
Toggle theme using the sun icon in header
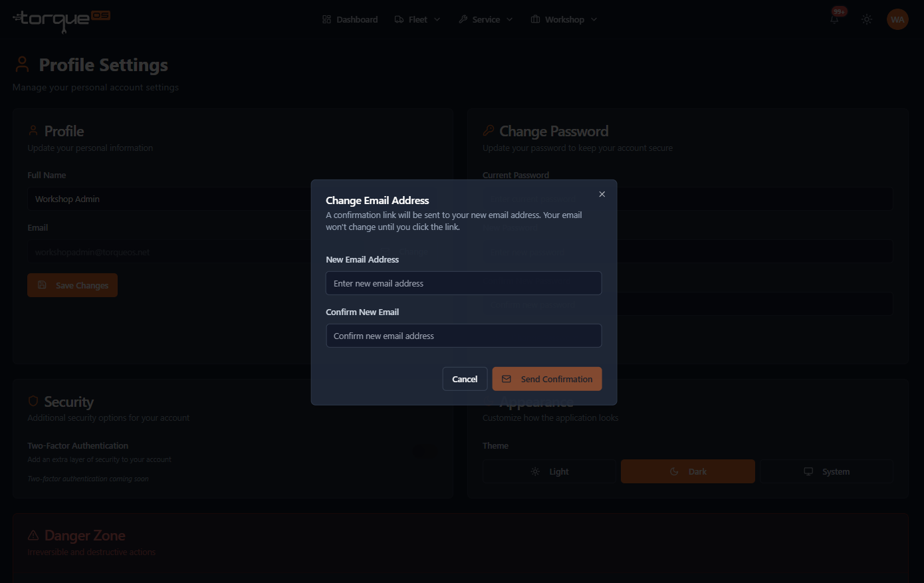click(867, 19)
